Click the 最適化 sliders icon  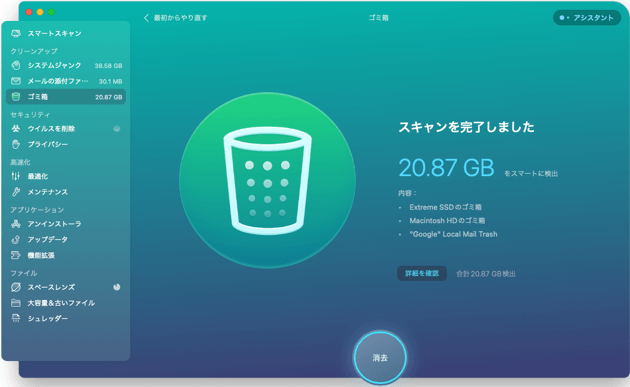(16, 176)
